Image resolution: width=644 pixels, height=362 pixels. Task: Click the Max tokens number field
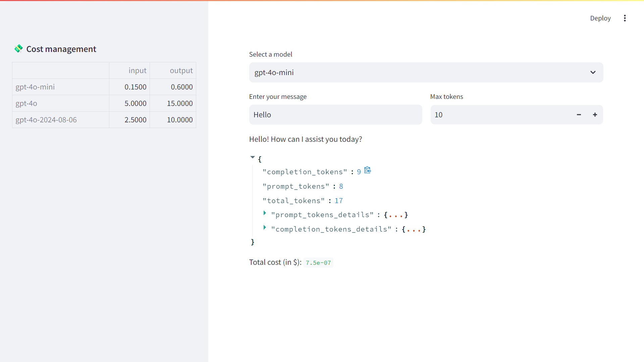(500, 115)
